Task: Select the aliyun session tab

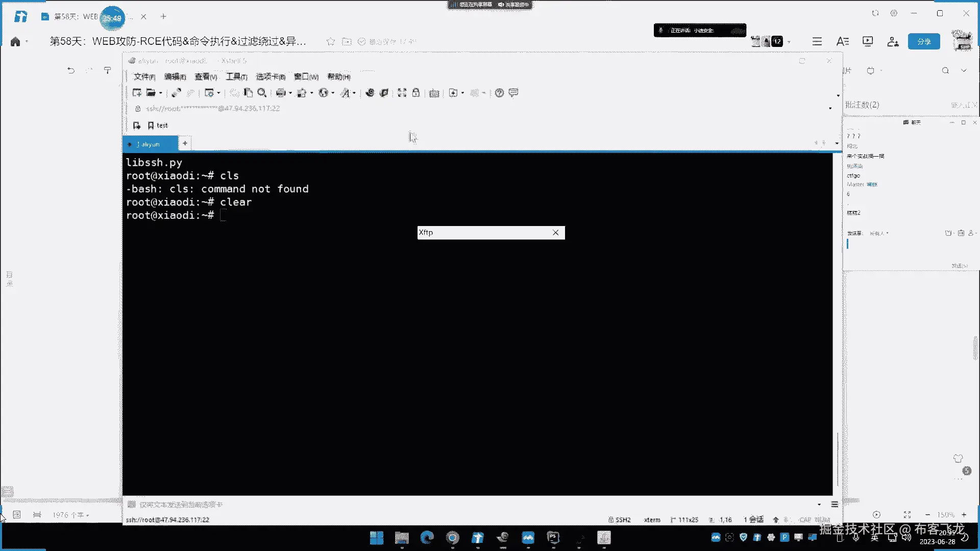Action: pos(150,144)
